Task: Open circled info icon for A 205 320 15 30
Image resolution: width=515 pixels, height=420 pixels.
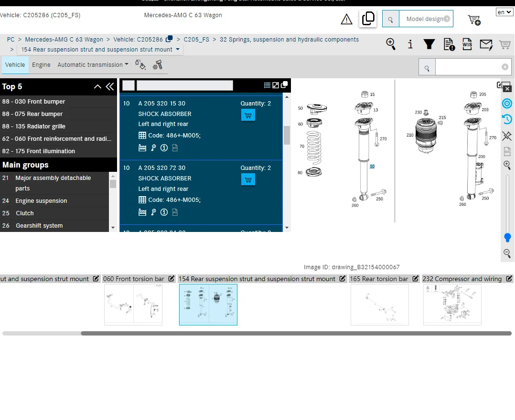Action: click(x=164, y=147)
